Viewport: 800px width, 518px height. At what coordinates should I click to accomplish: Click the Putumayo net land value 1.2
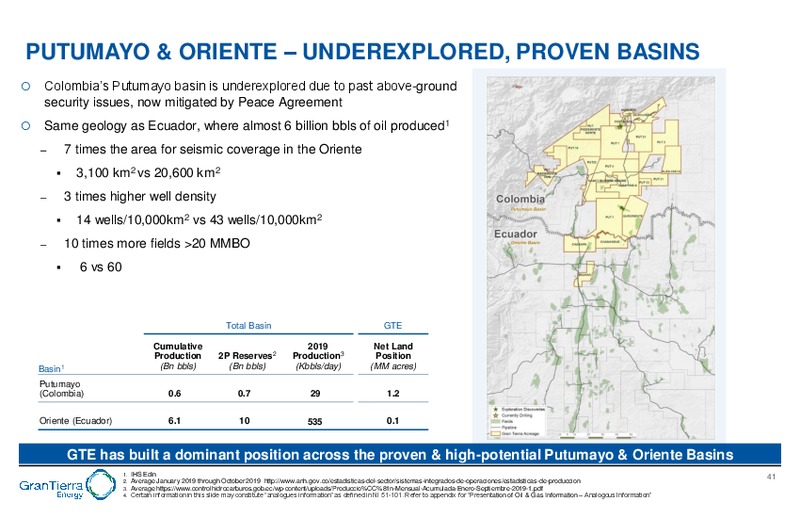point(393,393)
